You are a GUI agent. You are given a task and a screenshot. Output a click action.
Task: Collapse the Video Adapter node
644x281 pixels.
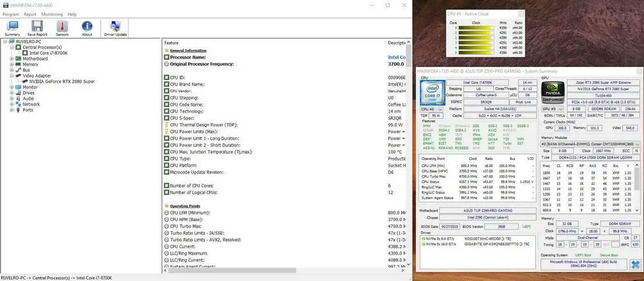12,76
